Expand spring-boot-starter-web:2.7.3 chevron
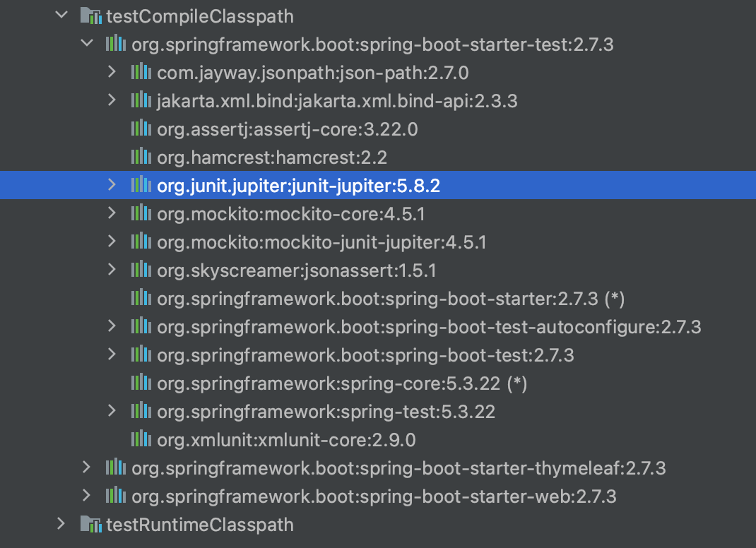Screen dimensions: 756x548 pos(86,496)
